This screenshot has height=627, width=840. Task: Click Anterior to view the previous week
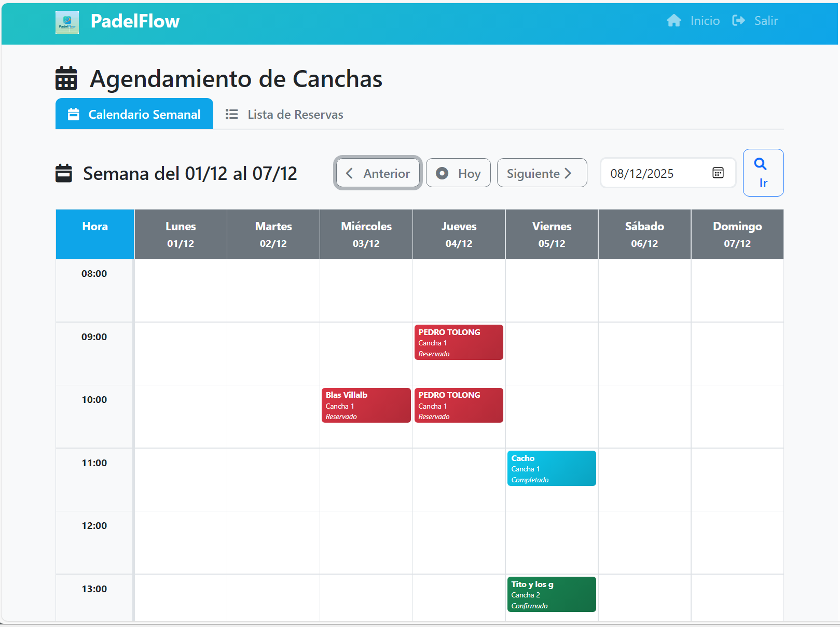pyautogui.click(x=377, y=173)
